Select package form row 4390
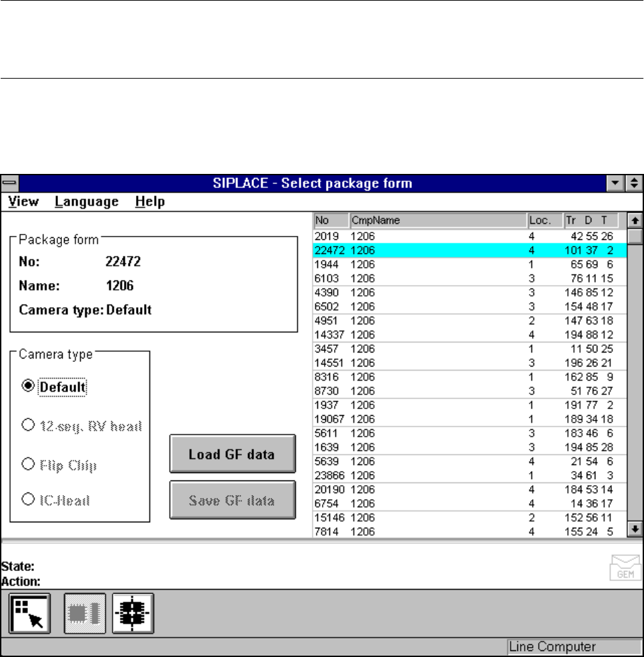Viewport: 644px width, 657px height. pyautogui.click(x=469, y=293)
